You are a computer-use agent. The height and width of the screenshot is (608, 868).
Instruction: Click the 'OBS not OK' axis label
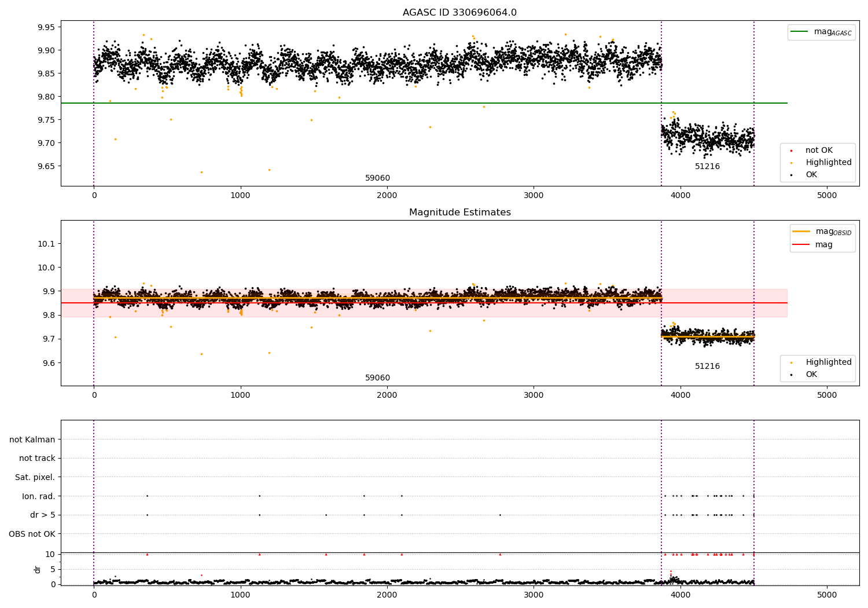click(32, 534)
